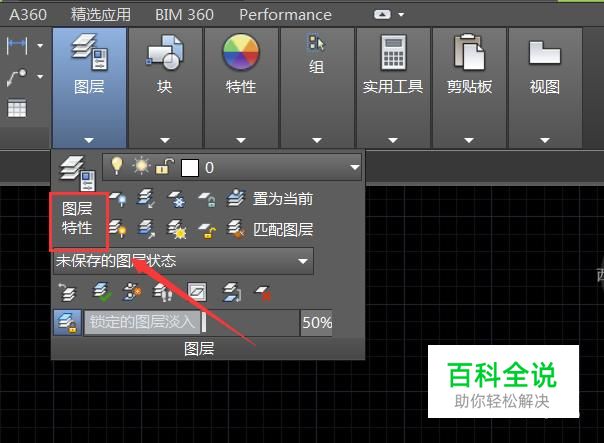Switch to the BIM 360 tab
The width and height of the screenshot is (604, 443).
pyautogui.click(x=184, y=15)
